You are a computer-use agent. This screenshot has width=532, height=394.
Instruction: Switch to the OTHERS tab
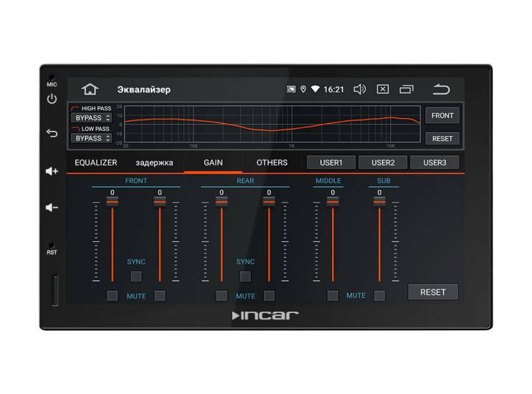(272, 163)
